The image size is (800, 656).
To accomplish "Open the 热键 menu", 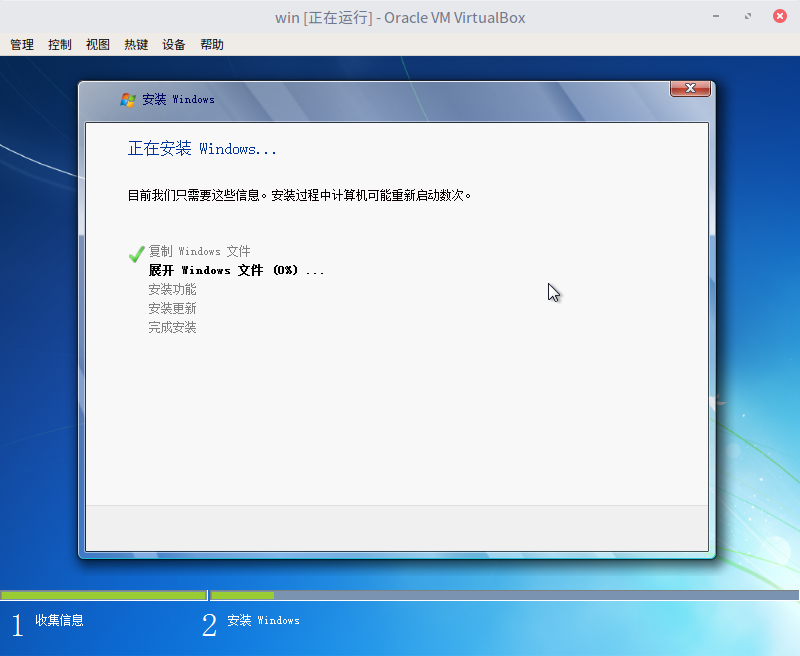I will (136, 45).
